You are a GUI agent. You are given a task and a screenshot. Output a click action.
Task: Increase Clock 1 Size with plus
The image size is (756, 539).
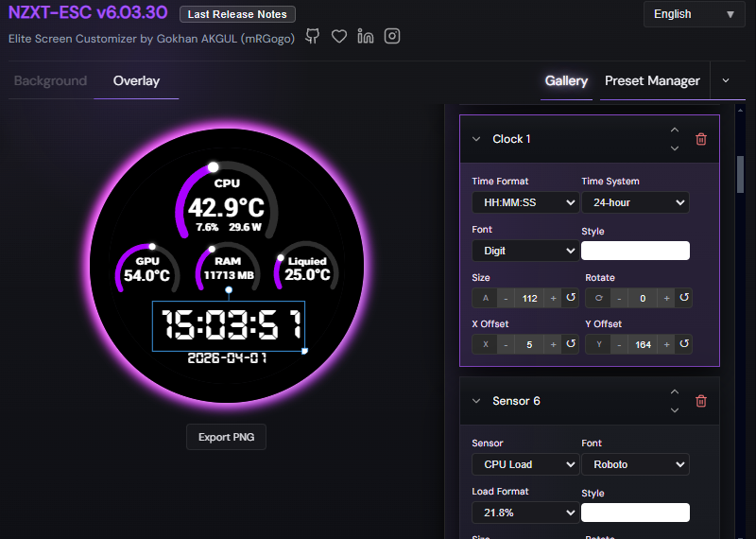click(x=553, y=298)
